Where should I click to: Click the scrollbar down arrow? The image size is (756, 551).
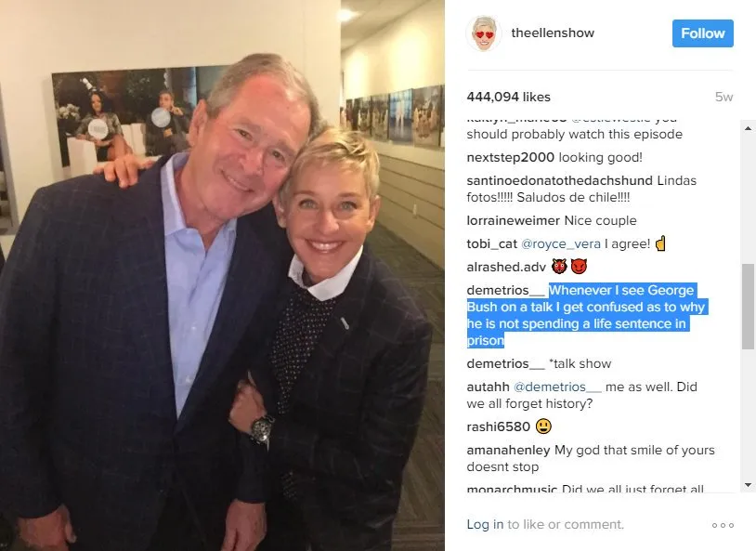coord(748,485)
